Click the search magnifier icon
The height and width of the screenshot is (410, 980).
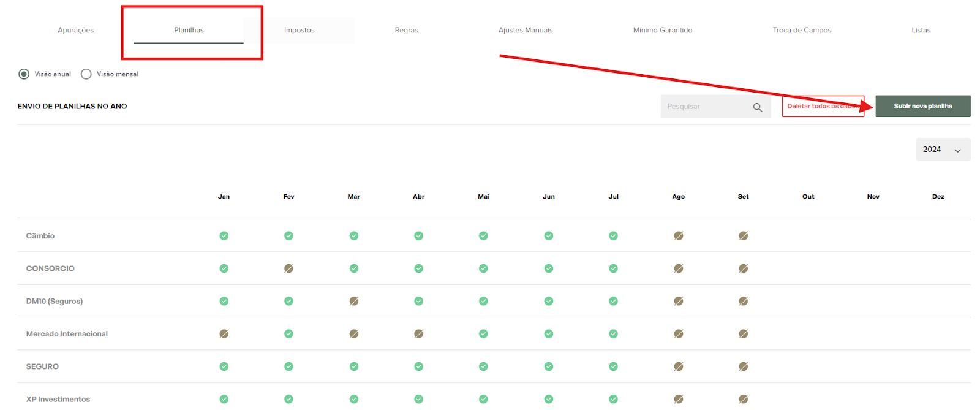click(x=757, y=107)
